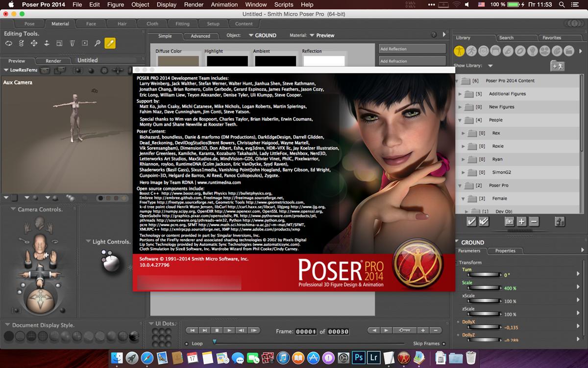
Task: Open Safari from the Dock
Action: pos(147,358)
